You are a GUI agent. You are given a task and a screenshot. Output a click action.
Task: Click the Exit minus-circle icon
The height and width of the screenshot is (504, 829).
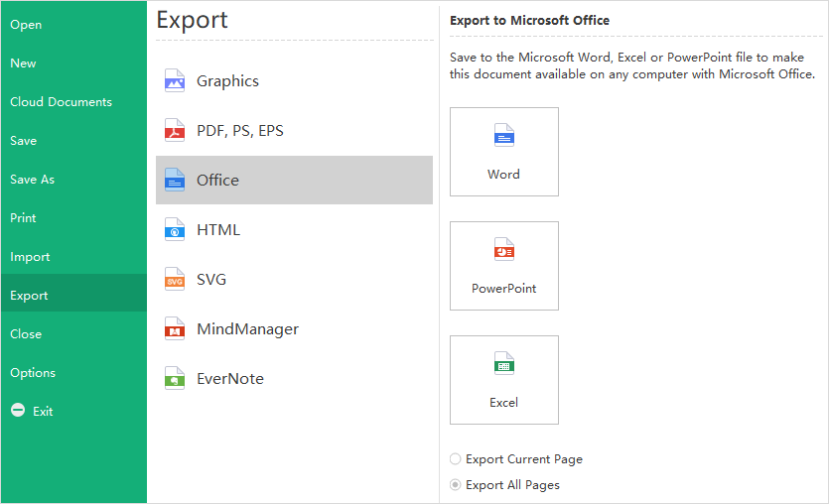tap(17, 411)
